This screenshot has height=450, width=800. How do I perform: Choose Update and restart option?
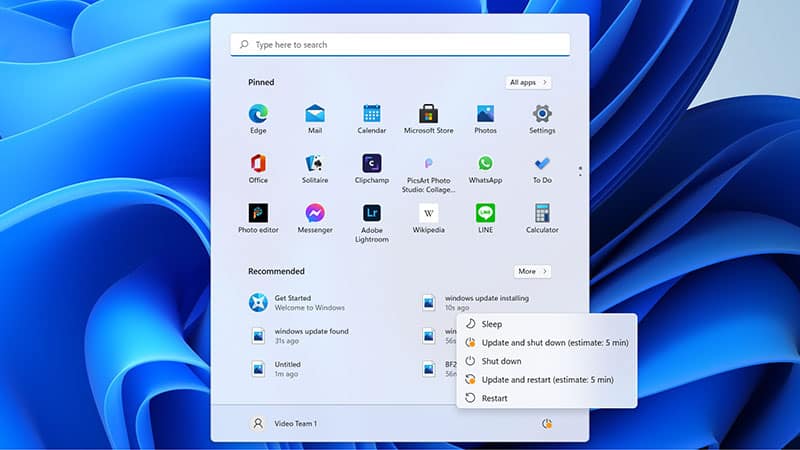[x=546, y=380]
